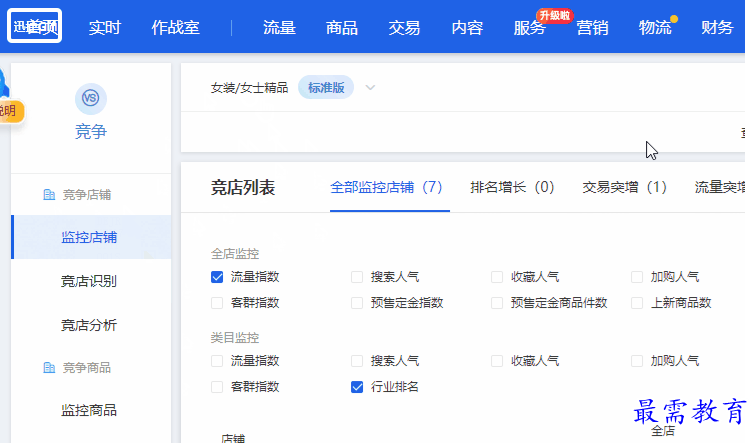The image size is (755, 443).
Task: Click the 店铺 column header
Action: tap(233, 438)
